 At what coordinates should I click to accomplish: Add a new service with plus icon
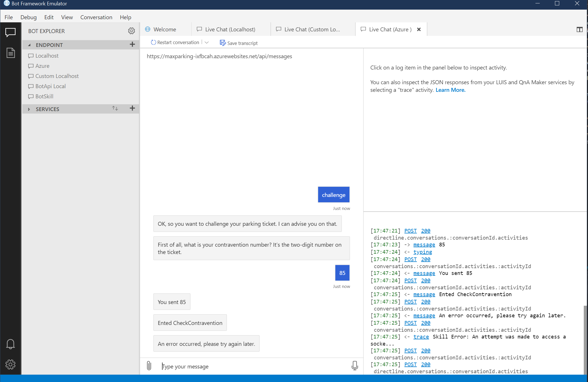point(132,108)
